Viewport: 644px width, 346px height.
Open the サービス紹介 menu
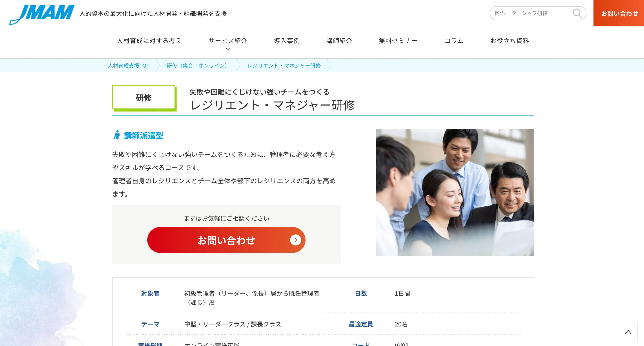[x=228, y=41]
